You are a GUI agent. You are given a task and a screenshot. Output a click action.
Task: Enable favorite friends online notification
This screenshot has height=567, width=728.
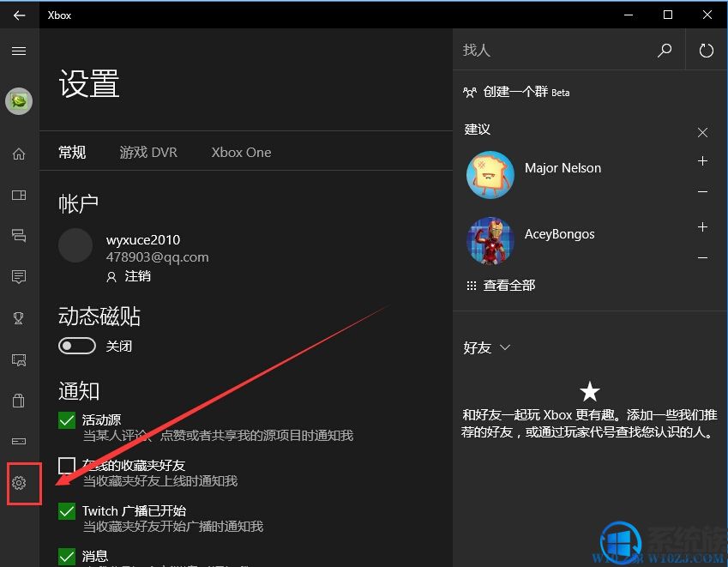(x=67, y=466)
